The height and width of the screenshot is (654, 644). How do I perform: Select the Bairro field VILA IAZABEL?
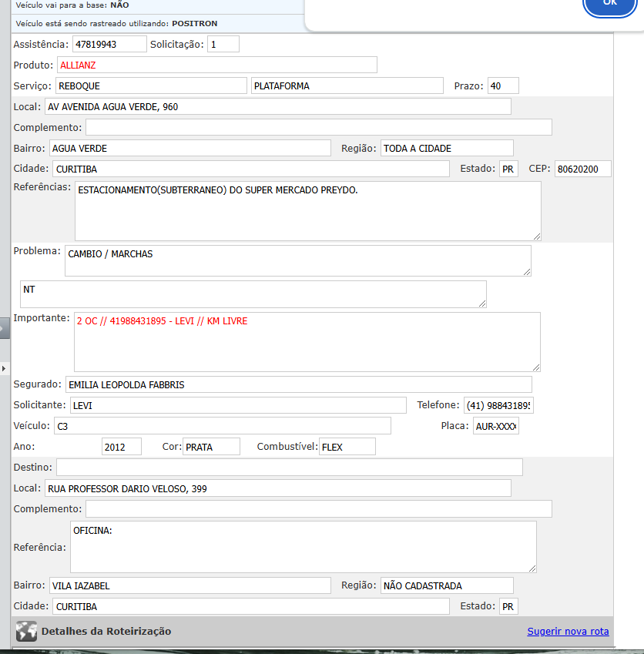[190, 585]
